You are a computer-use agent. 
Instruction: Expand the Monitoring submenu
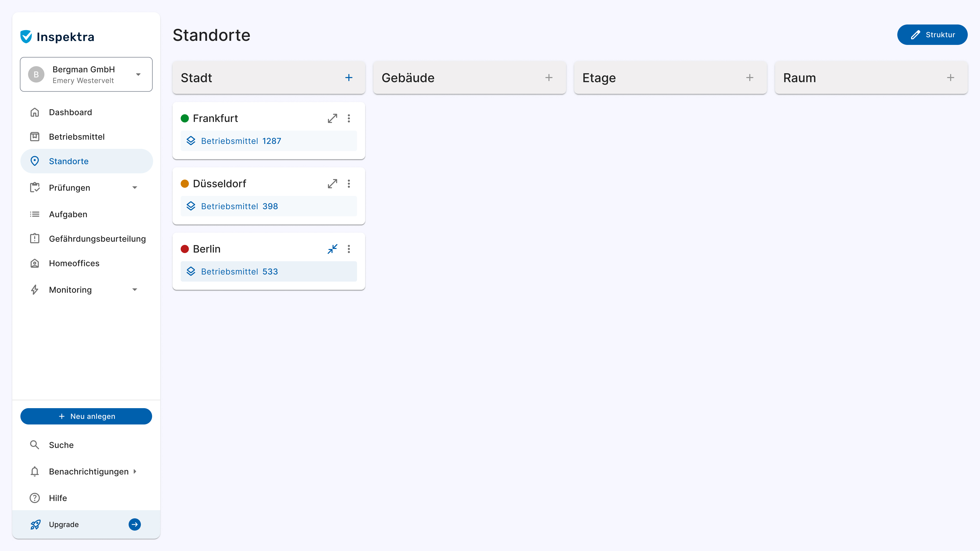134,290
